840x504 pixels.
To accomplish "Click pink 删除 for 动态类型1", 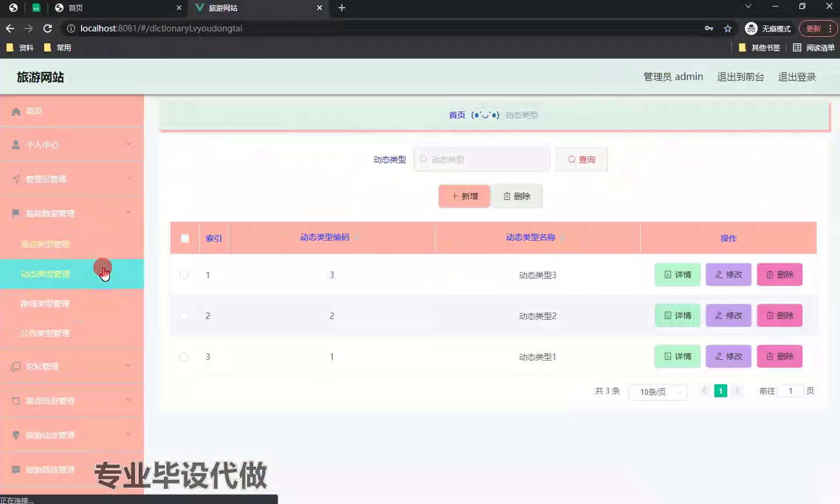I will coord(780,356).
